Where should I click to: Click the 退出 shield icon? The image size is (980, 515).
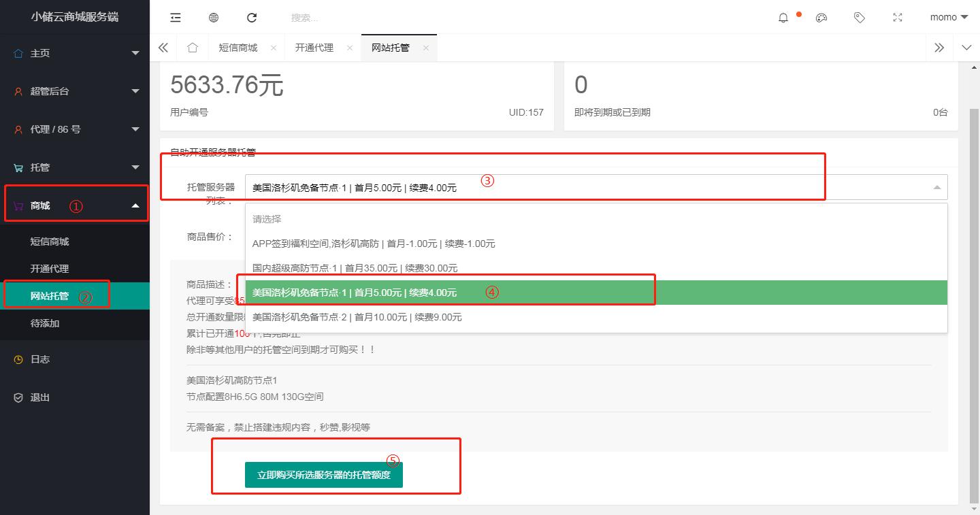(18, 397)
